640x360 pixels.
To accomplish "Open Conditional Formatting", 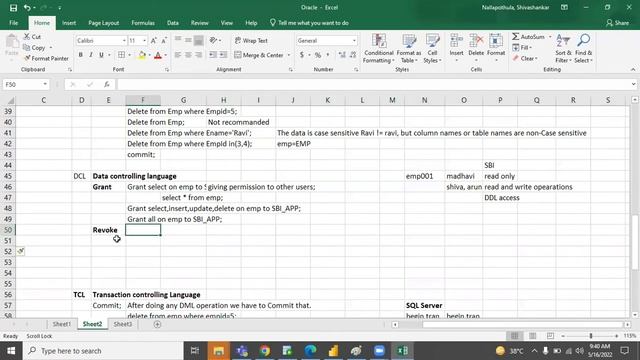I will click(379, 49).
